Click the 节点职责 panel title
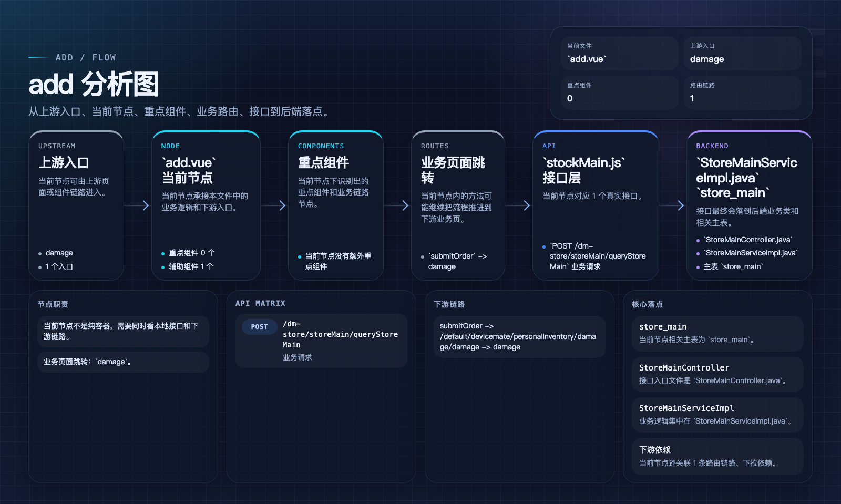Screen dimensions: 841x504 [53, 304]
